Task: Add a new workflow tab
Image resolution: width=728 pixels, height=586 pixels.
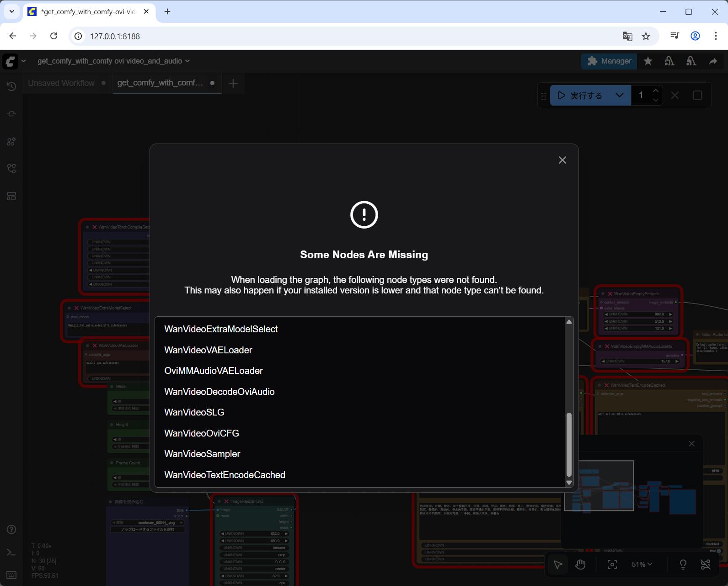Action: (233, 83)
